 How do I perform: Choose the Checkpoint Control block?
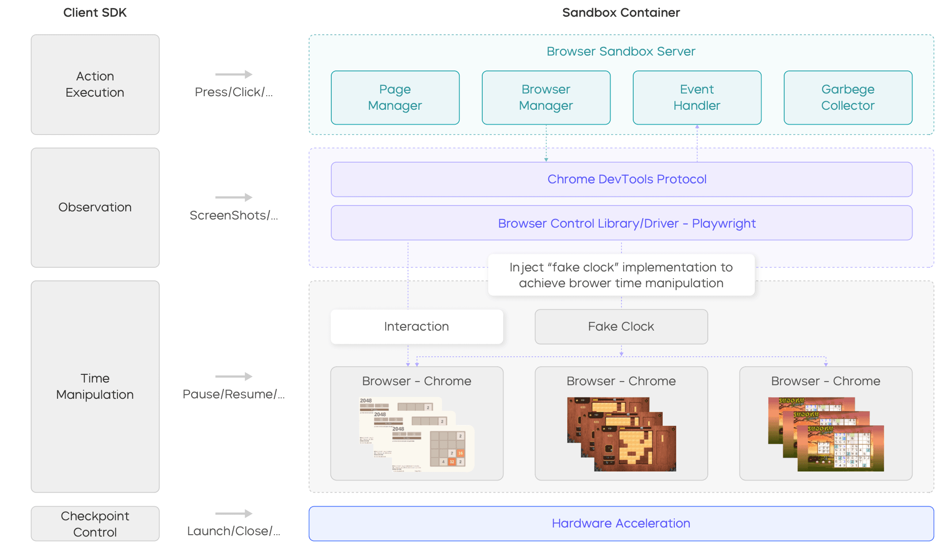click(x=95, y=524)
